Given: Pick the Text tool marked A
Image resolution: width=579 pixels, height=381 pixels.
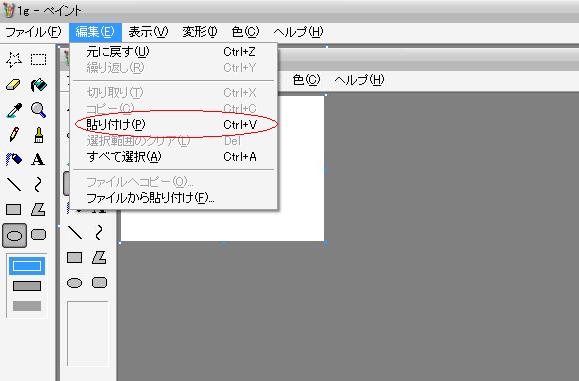Looking at the screenshot, I should pyautogui.click(x=38, y=159).
